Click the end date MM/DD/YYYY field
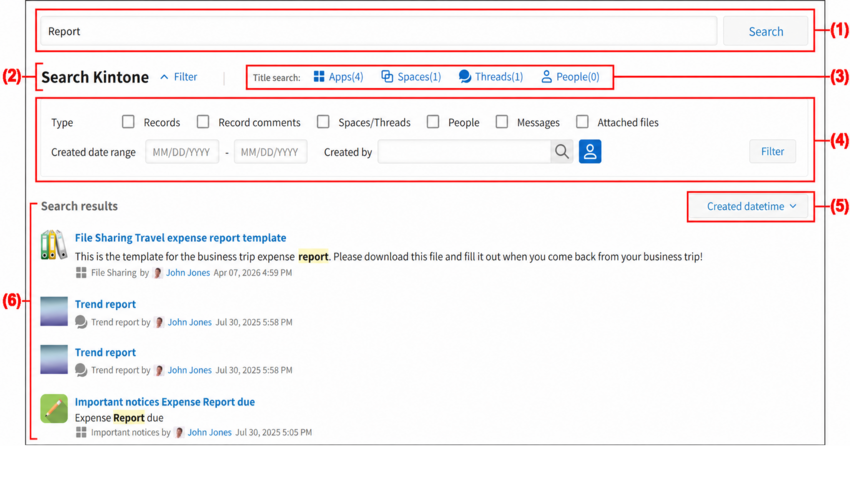 [270, 152]
